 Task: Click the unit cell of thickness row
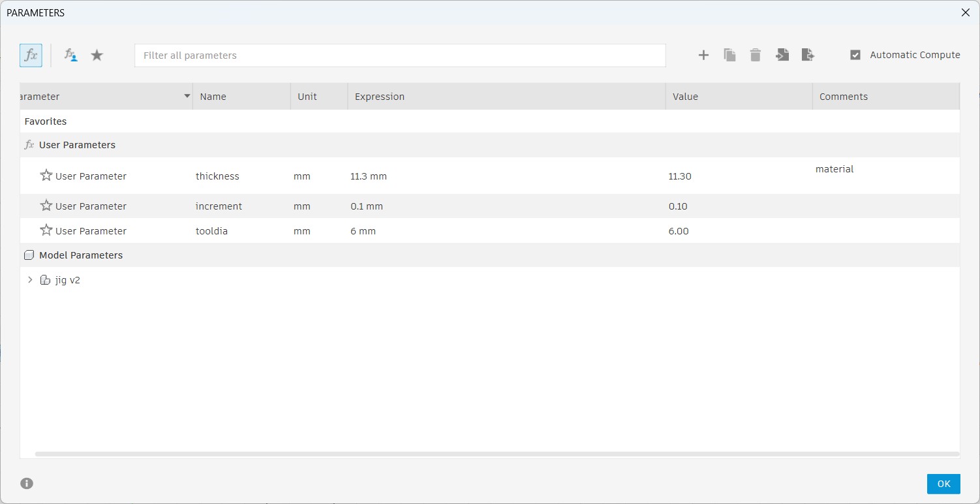point(302,176)
